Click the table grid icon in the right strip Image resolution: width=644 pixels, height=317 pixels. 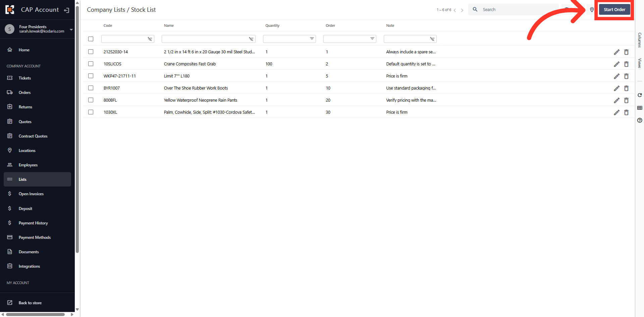pyautogui.click(x=640, y=108)
